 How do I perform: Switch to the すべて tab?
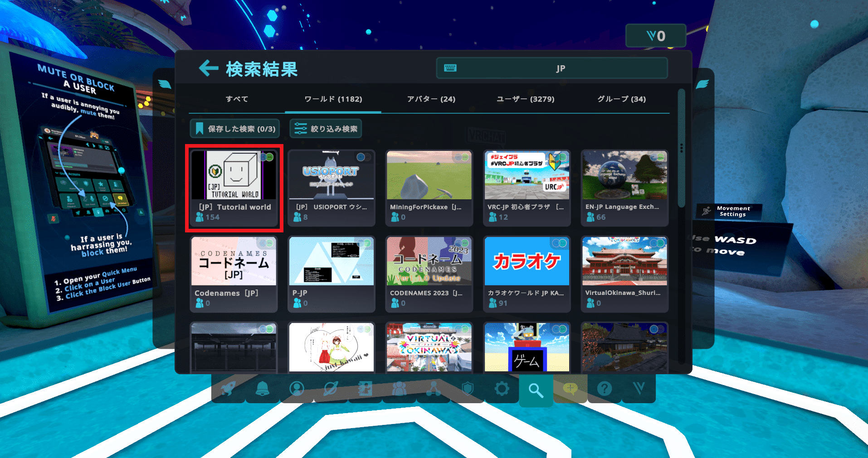tap(237, 99)
